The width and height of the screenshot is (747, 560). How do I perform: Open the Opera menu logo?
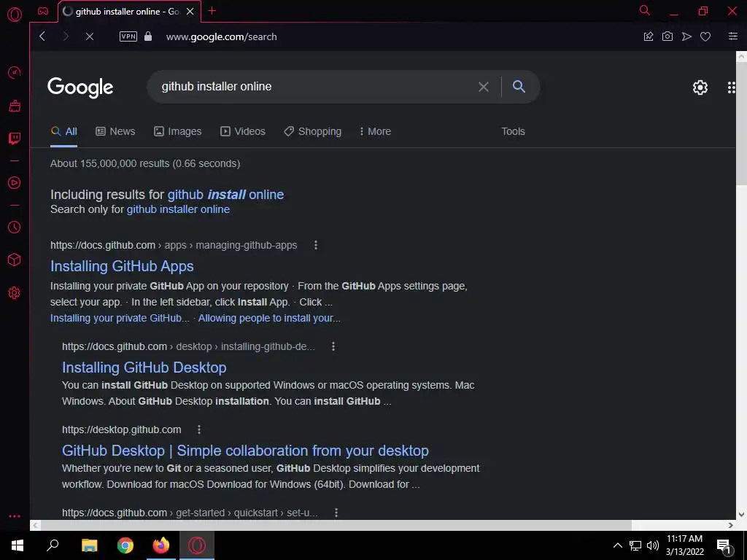coord(15,15)
